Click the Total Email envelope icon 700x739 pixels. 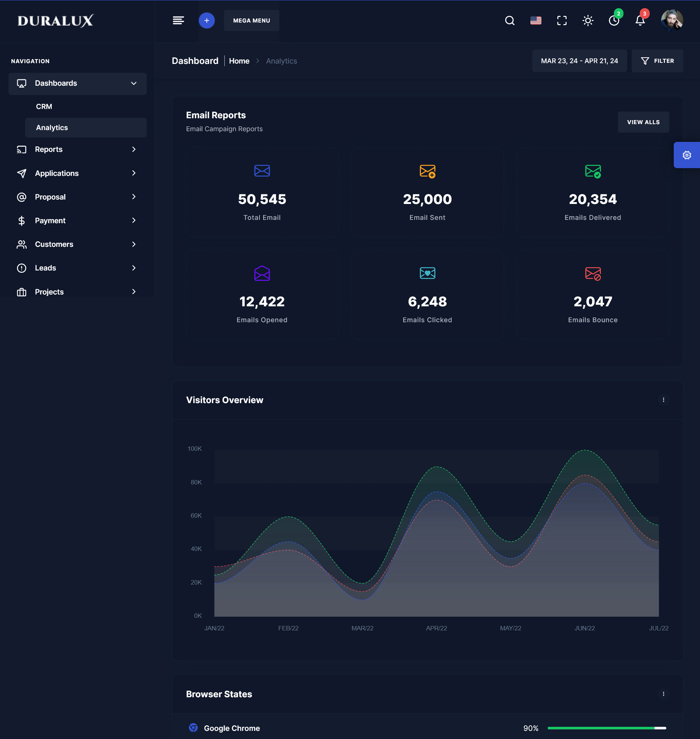point(262,171)
